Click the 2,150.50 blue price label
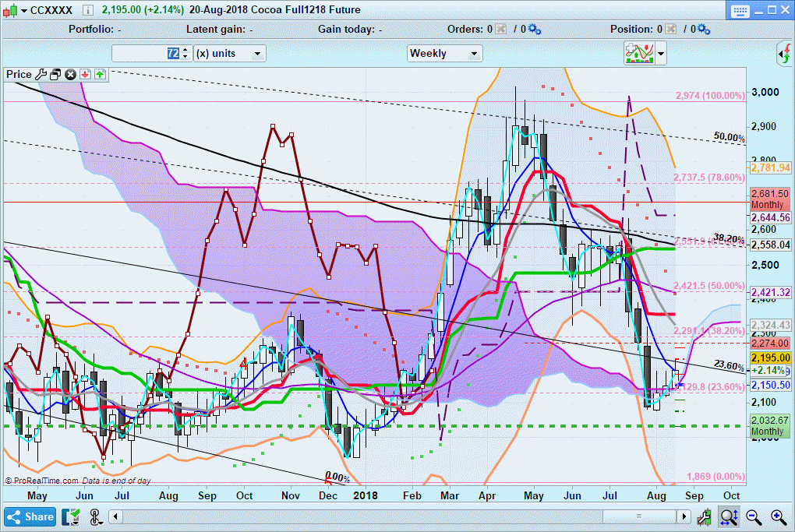 (x=770, y=385)
